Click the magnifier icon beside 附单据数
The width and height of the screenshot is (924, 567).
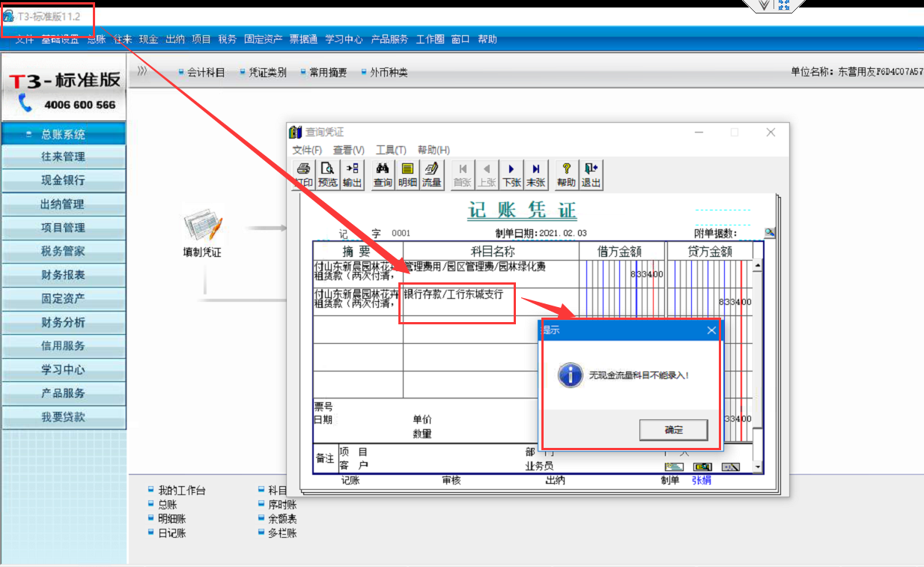click(770, 233)
